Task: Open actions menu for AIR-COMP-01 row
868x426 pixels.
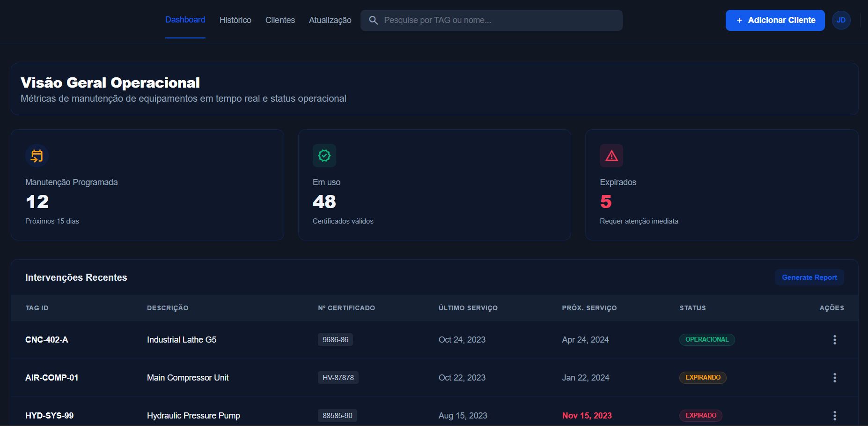Action: 834,378
